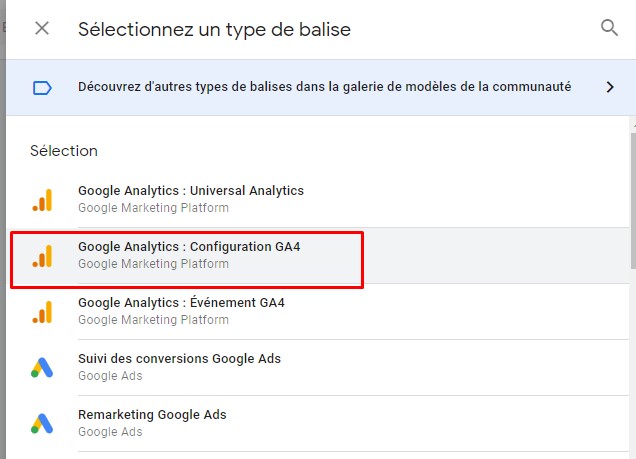Click the vertical scrollbar thumb

click(633, 201)
